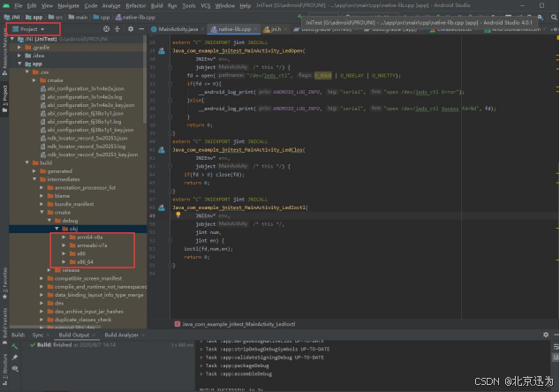This screenshot has width=560, height=392.
Task: Expand the release folder
Action: pos(49,270)
